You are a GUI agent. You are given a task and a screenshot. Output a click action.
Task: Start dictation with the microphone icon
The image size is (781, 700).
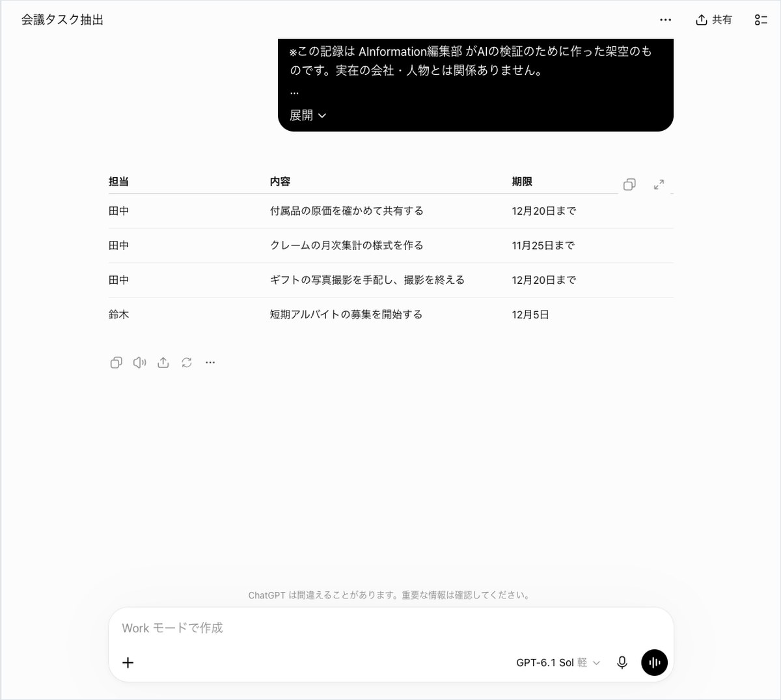[x=622, y=662]
